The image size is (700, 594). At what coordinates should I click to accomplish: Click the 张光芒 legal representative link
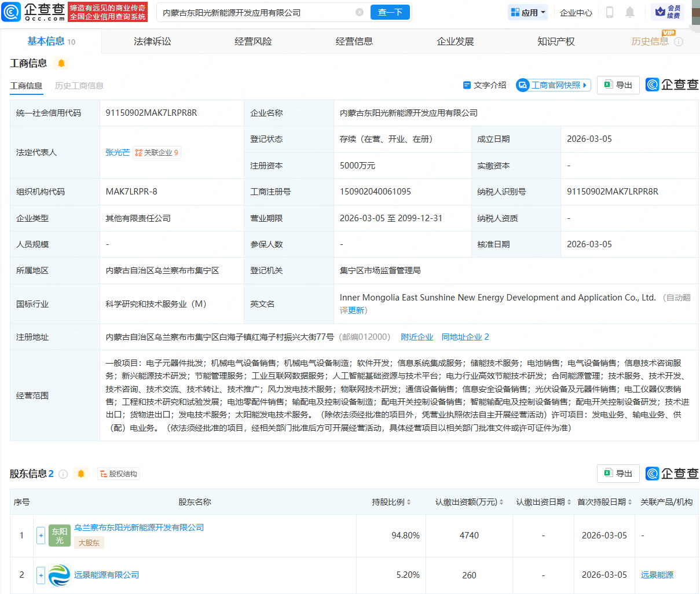(x=118, y=152)
